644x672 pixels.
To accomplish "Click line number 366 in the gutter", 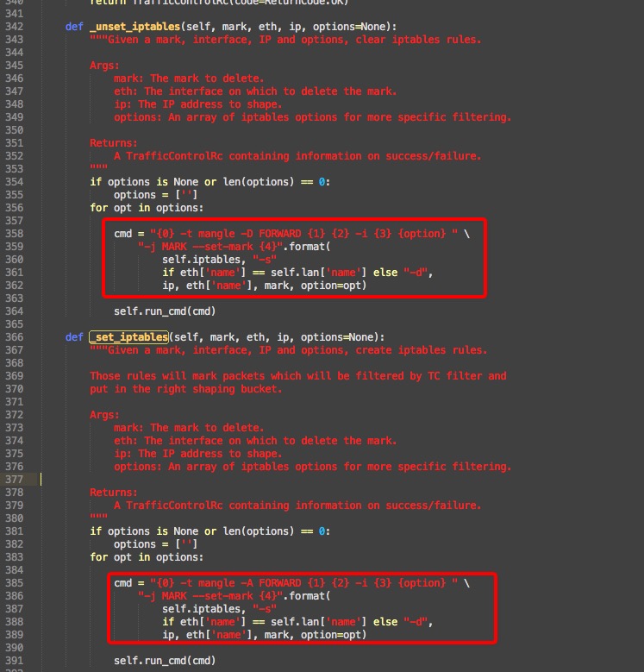I will pos(14,337).
